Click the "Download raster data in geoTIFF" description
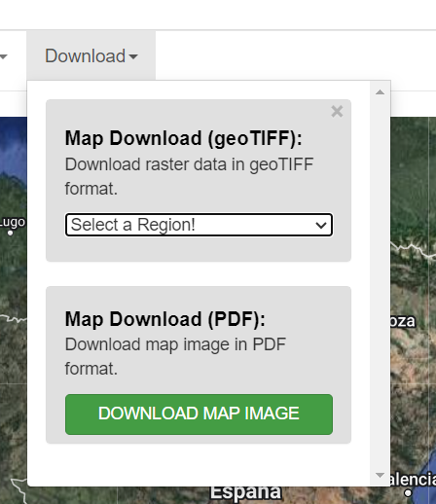 [x=189, y=164]
